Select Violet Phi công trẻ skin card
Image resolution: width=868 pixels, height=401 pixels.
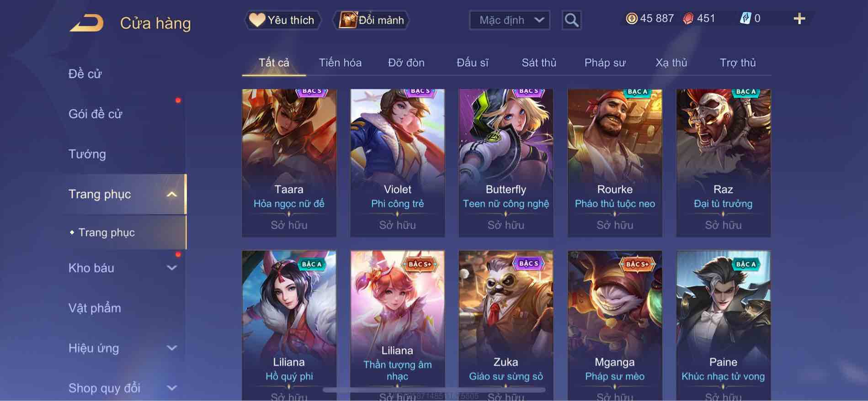(397, 163)
